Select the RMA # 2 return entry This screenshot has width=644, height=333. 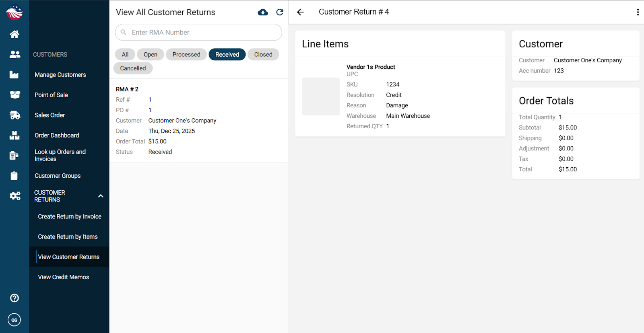[x=198, y=120]
